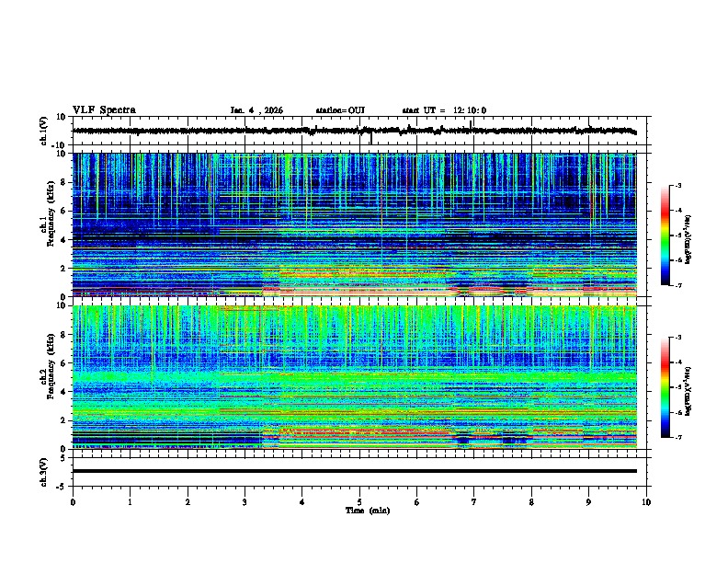Screen dimensions: 728x563
Task: Click the "ch.3(V)" axis label
Action: click(x=44, y=472)
